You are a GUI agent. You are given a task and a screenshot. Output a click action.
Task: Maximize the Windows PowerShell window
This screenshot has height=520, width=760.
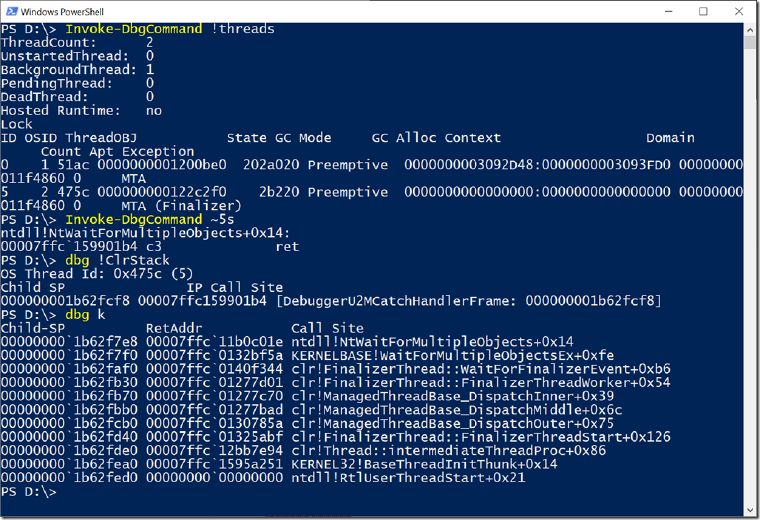pyautogui.click(x=703, y=11)
